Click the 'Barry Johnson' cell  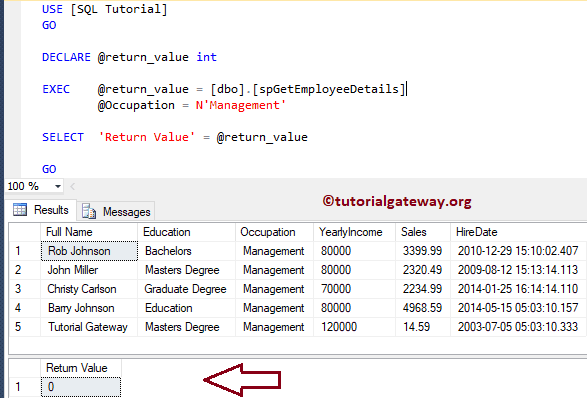[x=89, y=308]
